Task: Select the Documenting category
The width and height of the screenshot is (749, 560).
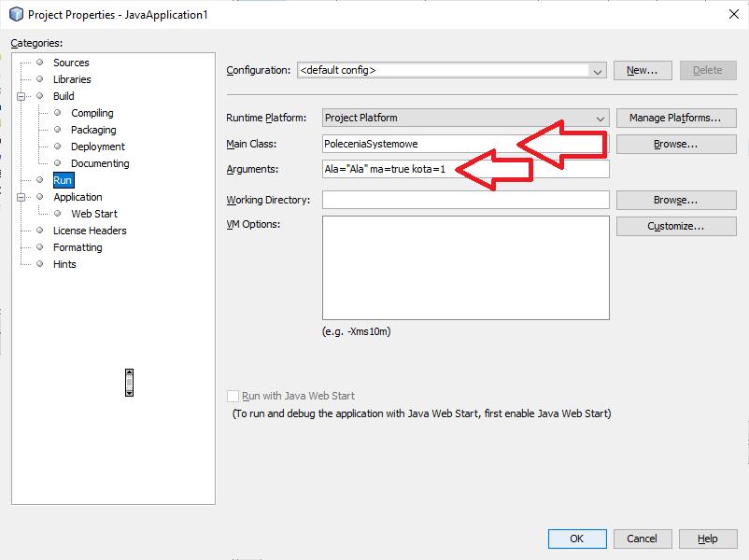Action: tap(100, 163)
